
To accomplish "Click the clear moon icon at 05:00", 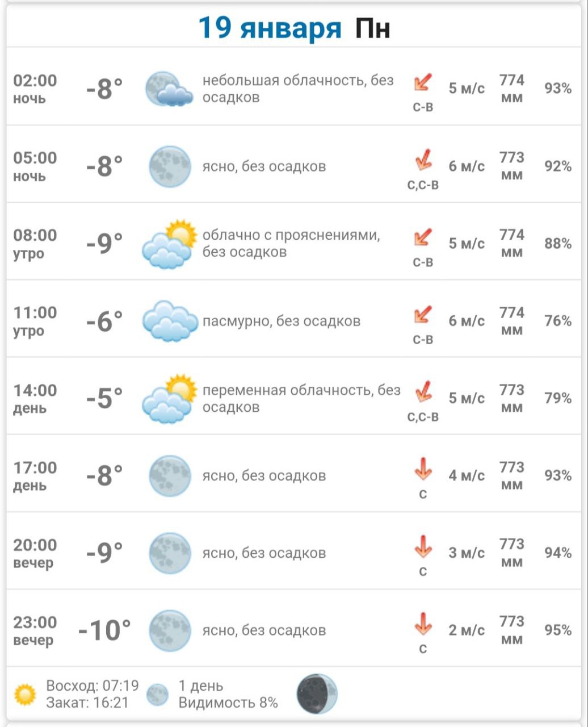I will (170, 166).
